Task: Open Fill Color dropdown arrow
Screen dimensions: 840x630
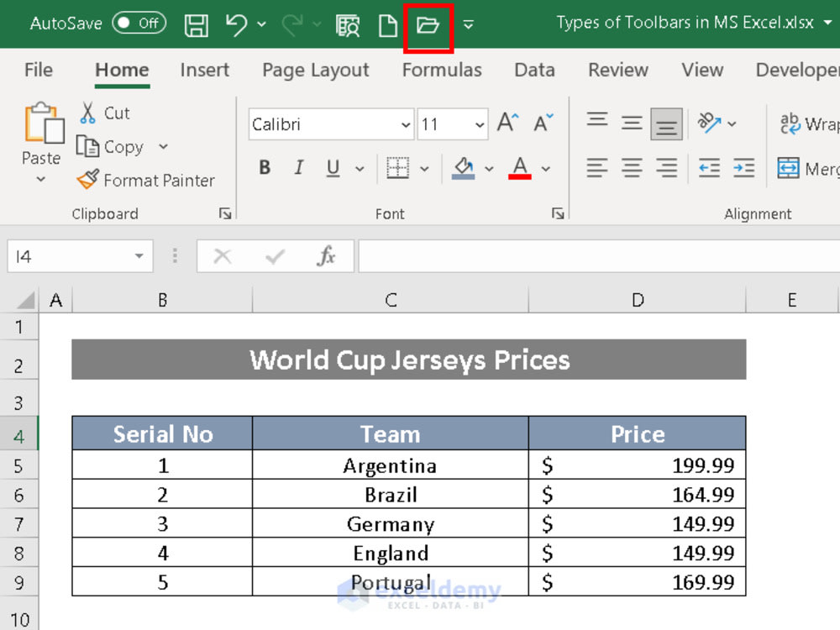Action: [x=489, y=169]
